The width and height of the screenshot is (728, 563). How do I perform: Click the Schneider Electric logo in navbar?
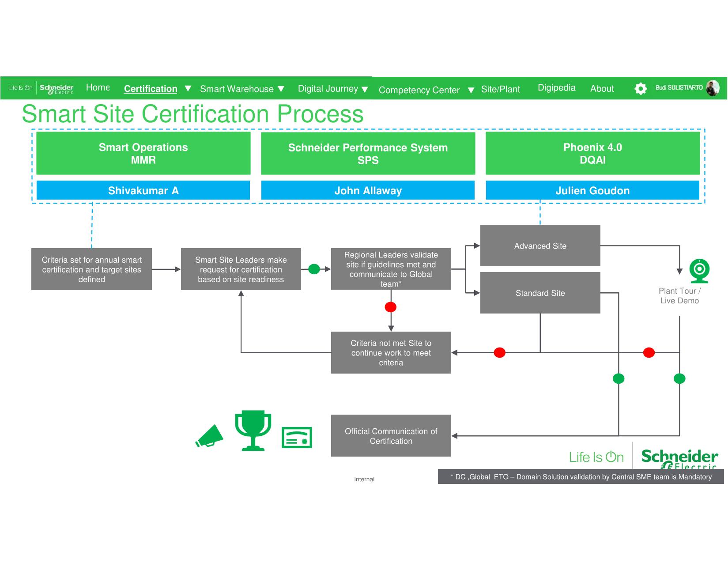[57, 88]
